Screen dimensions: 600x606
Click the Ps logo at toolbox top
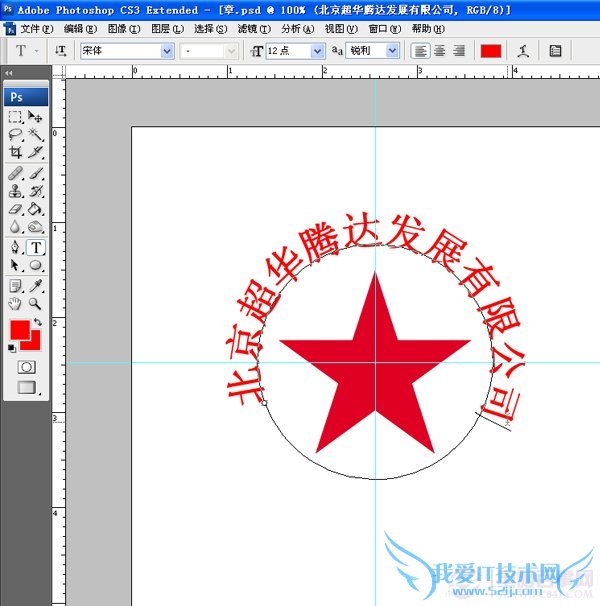point(26,97)
